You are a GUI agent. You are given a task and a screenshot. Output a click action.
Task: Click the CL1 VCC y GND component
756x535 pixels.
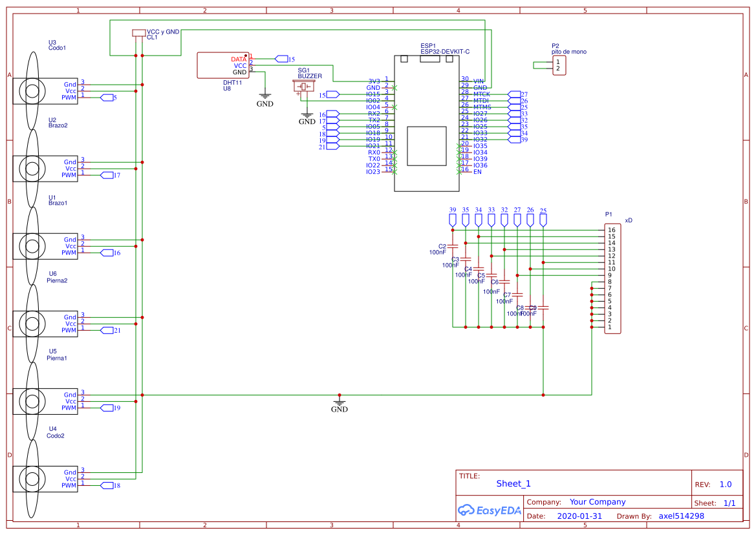coord(139,31)
